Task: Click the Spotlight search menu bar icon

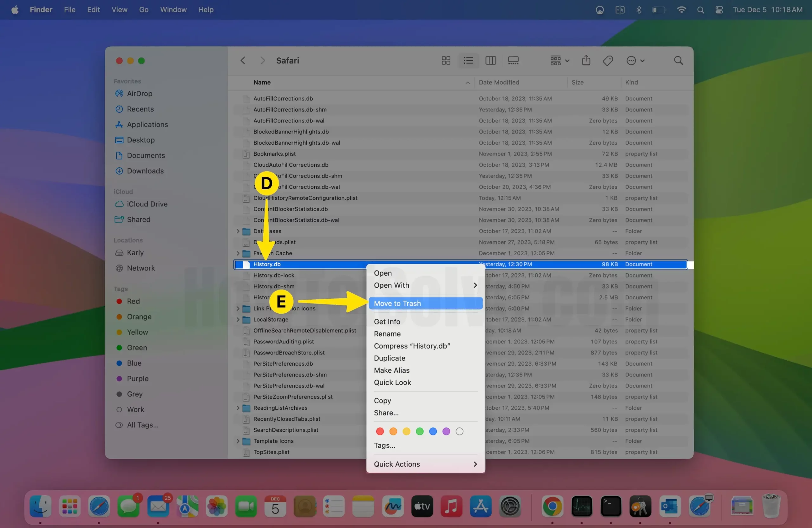Action: point(700,10)
